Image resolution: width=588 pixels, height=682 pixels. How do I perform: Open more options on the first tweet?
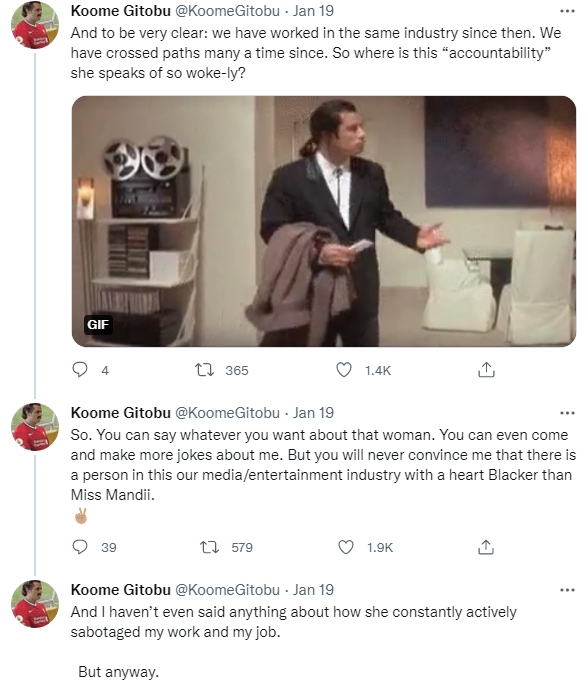[x=567, y=11]
